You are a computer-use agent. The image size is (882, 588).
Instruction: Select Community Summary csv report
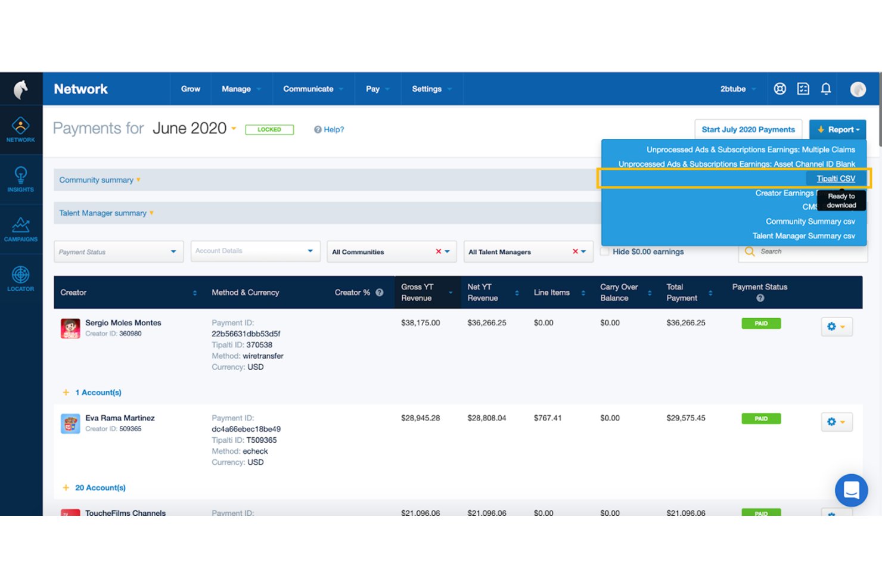[x=810, y=221]
